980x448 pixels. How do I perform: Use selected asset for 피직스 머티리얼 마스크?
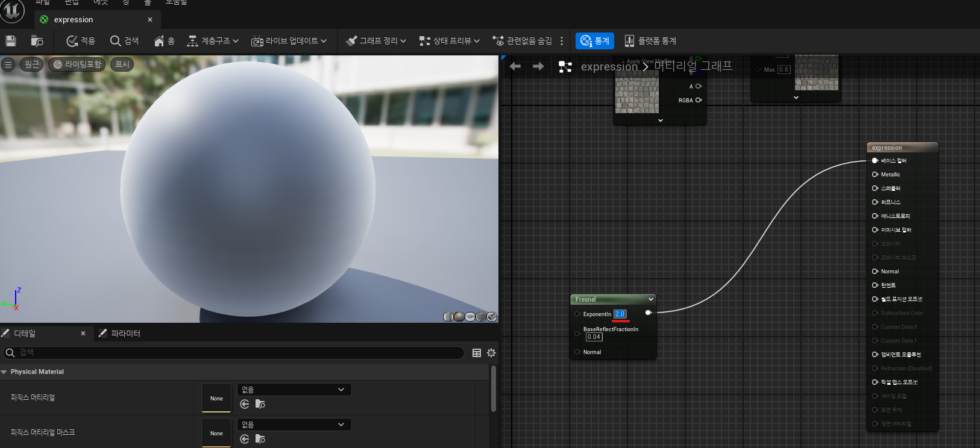(x=245, y=439)
